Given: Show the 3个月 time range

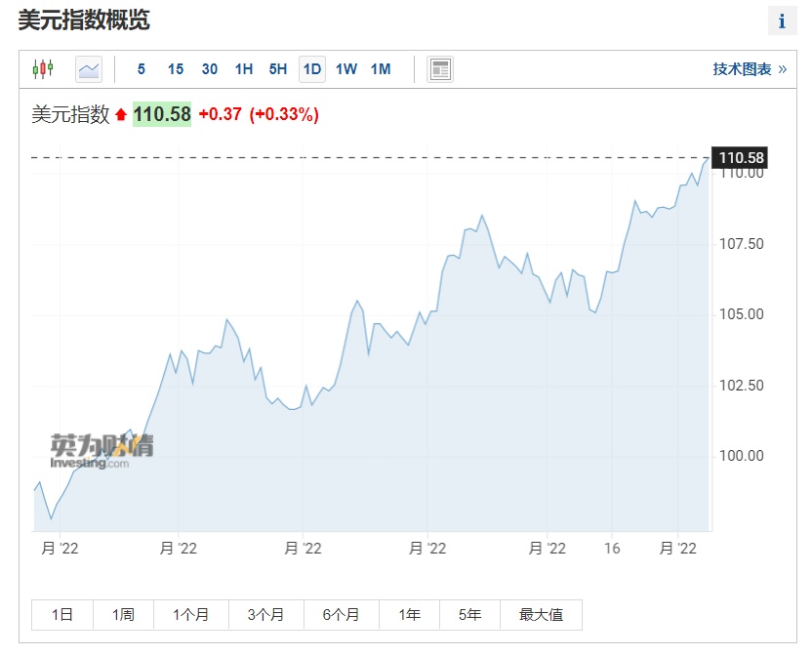Looking at the screenshot, I should 265,615.
